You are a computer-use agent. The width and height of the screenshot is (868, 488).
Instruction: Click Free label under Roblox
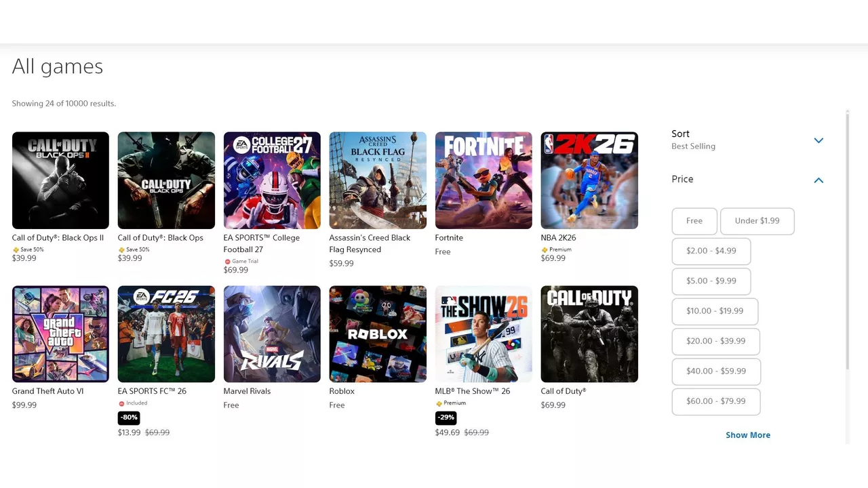337,405
